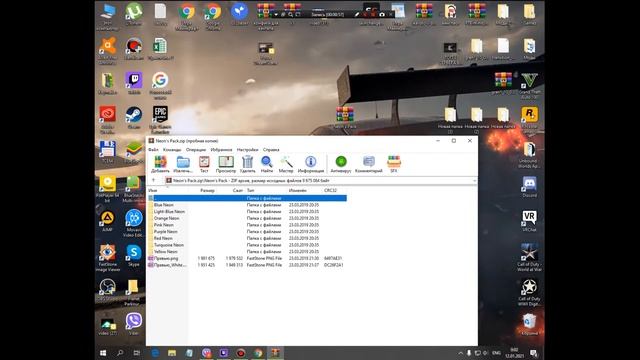Open the Просмотр (View) toolbar tool
This screenshot has width=640, height=360.
tap(226, 164)
